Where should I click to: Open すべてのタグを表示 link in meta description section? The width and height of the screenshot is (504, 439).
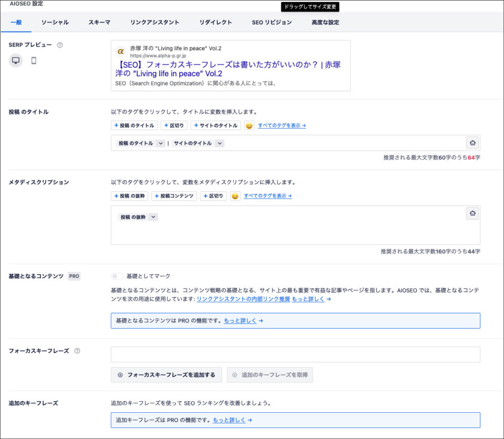click(268, 196)
